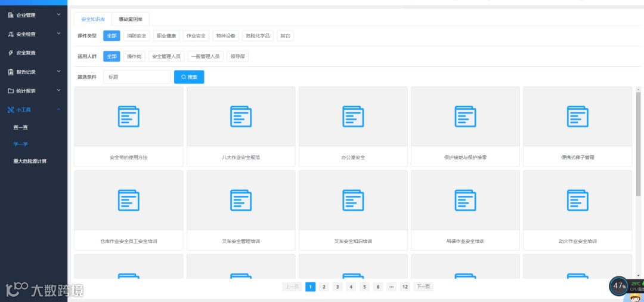Jump to page 4 in pagination
644x302 pixels.
click(x=351, y=287)
